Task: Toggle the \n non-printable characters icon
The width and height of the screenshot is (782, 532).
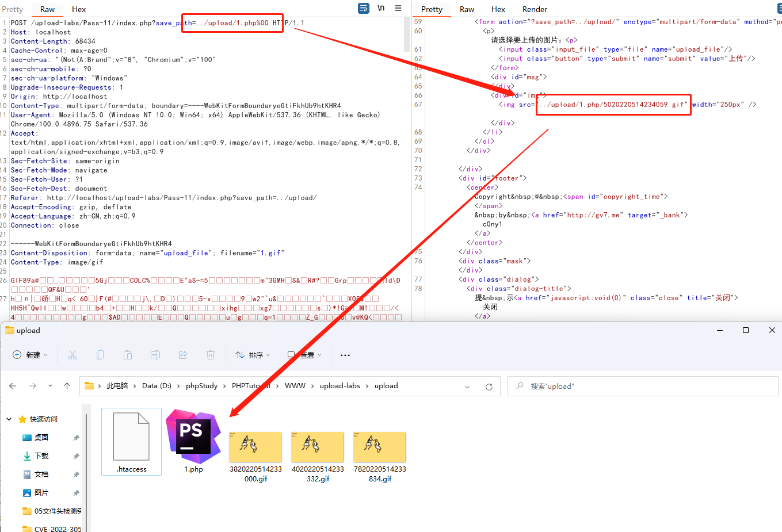Action: point(381,8)
